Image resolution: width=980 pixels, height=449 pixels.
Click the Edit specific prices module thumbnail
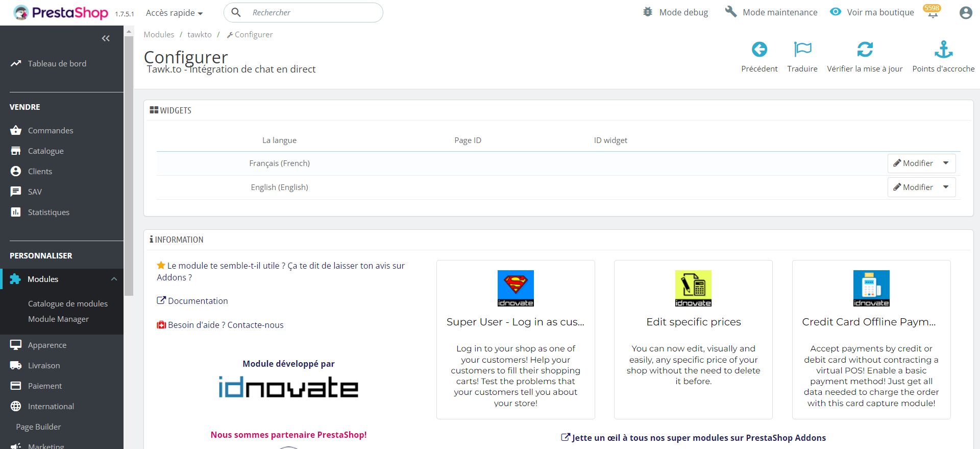click(693, 288)
